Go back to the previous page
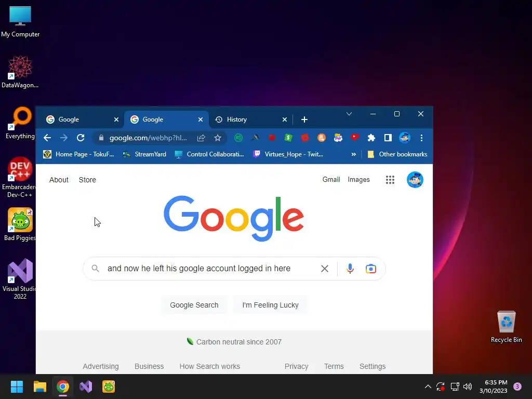 click(47, 138)
